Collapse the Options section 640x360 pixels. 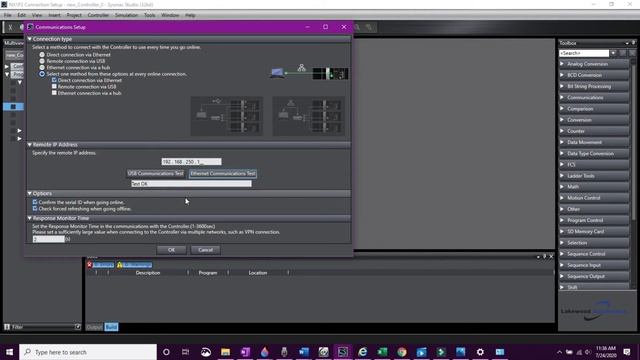pos(30,193)
